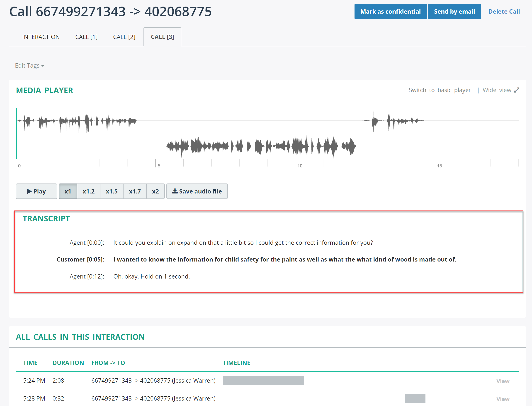Image resolution: width=532 pixels, height=406 pixels.
Task: Switch to the INTERACTION tab
Action: (41, 37)
